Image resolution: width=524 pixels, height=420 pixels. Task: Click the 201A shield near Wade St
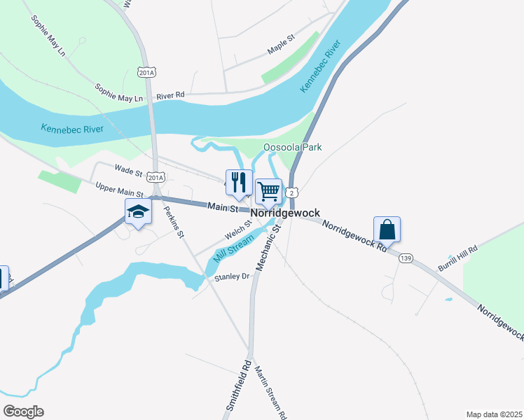pyautogui.click(x=156, y=178)
